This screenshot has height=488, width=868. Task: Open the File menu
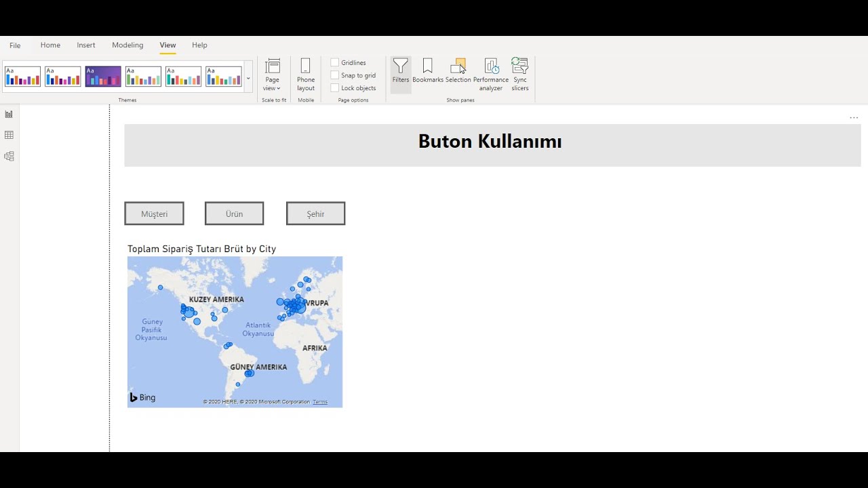point(15,45)
